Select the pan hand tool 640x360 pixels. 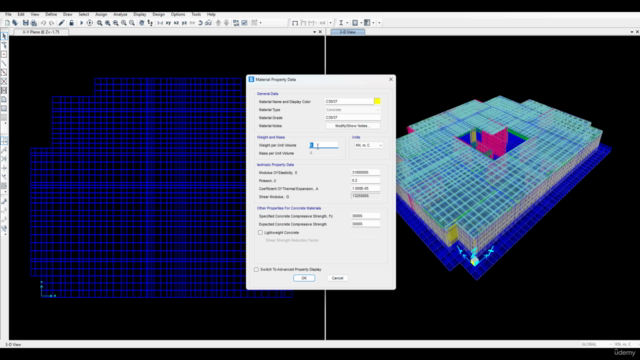[142, 23]
